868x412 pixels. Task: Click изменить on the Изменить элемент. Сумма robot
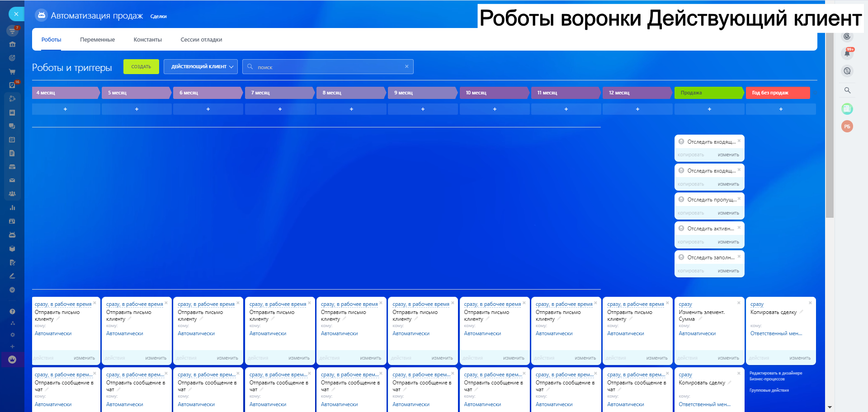pyautogui.click(x=728, y=358)
